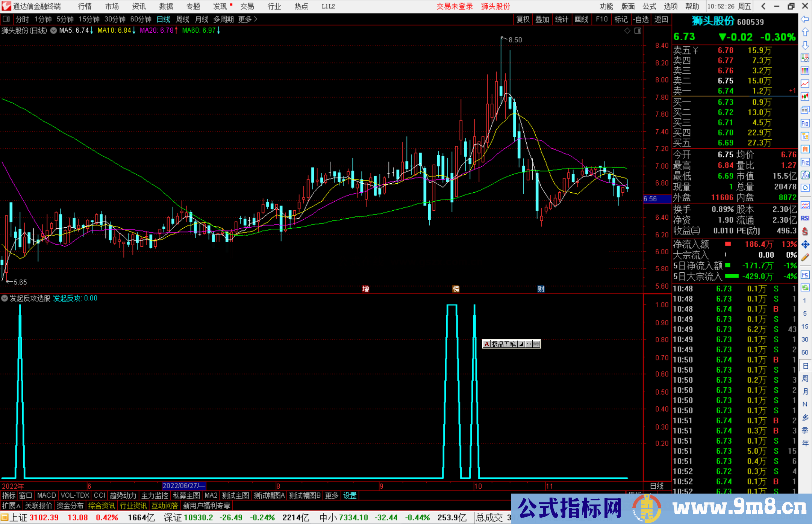Switch to the 周线 period tab
Screen dimensions: 812x524
click(x=183, y=19)
